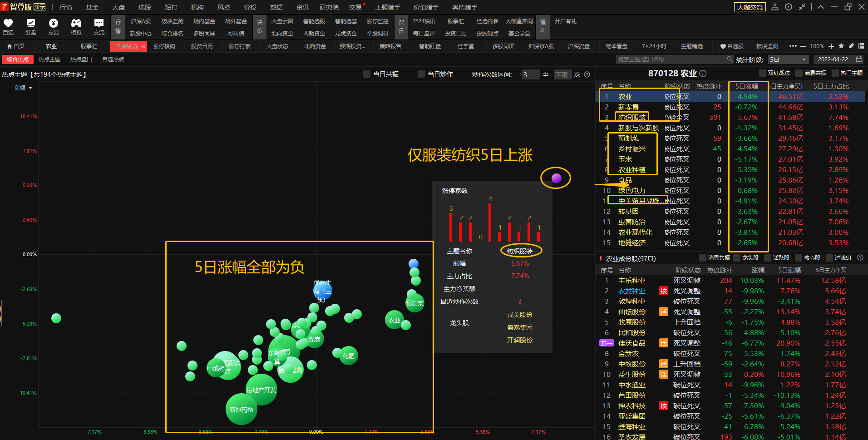The image size is (868, 440).
Task: Toggle the 核心股 checkbox
Action: [x=799, y=258]
